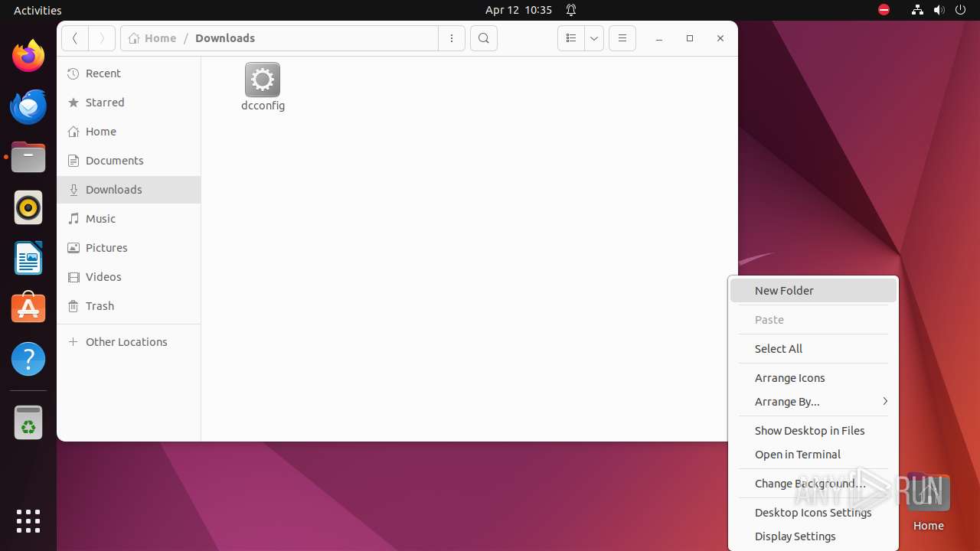
Task: Open Recent in the sidebar
Action: click(129, 73)
